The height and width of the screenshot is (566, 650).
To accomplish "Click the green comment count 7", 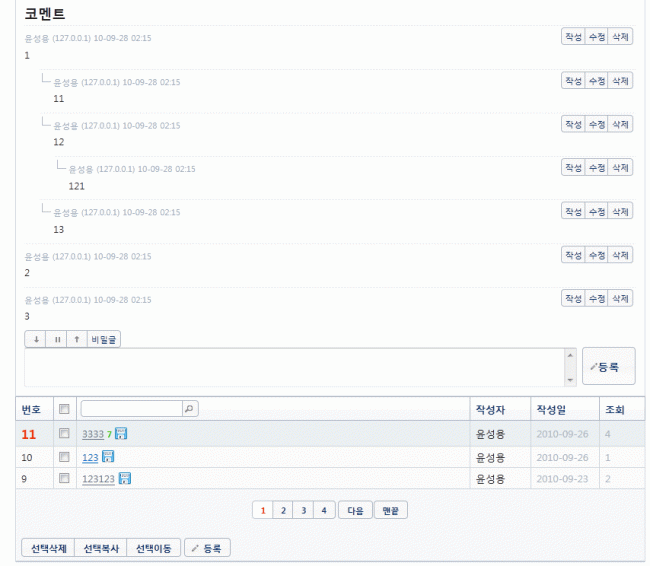I will (109, 434).
